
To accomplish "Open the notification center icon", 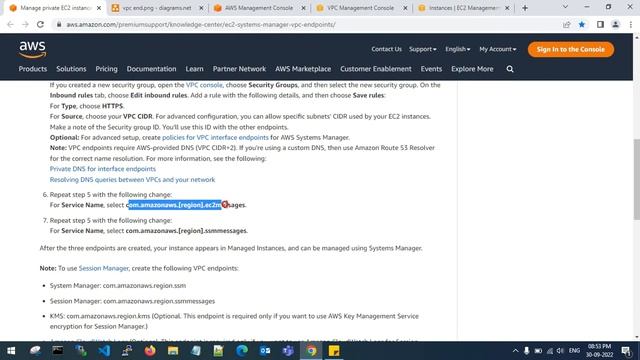I will 626,351.
